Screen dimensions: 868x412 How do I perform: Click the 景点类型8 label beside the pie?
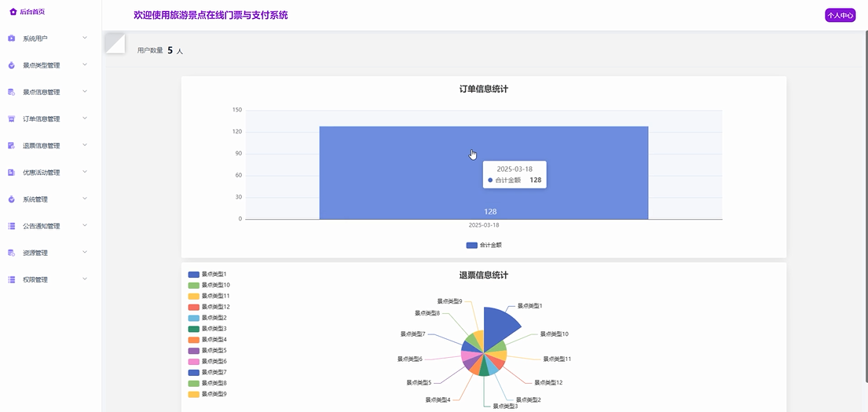point(427,313)
